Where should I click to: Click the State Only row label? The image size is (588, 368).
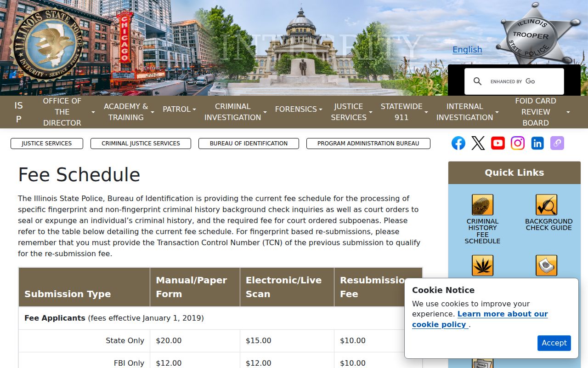click(x=125, y=340)
